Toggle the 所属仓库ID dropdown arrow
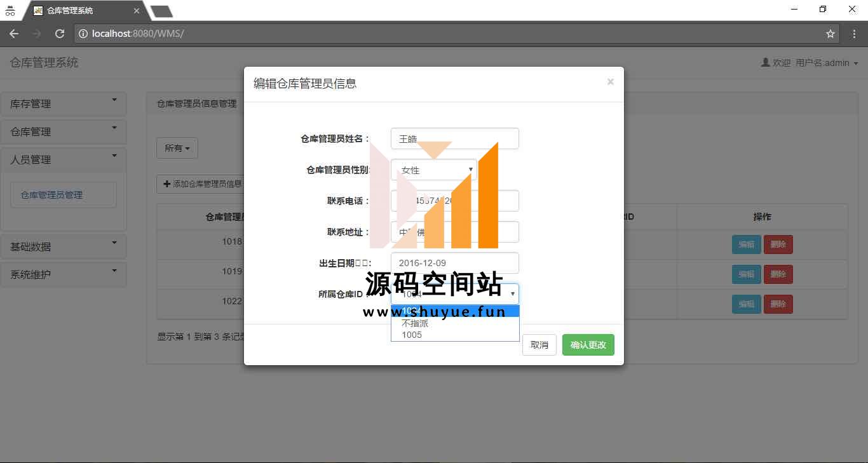The height and width of the screenshot is (463, 868). [x=512, y=294]
